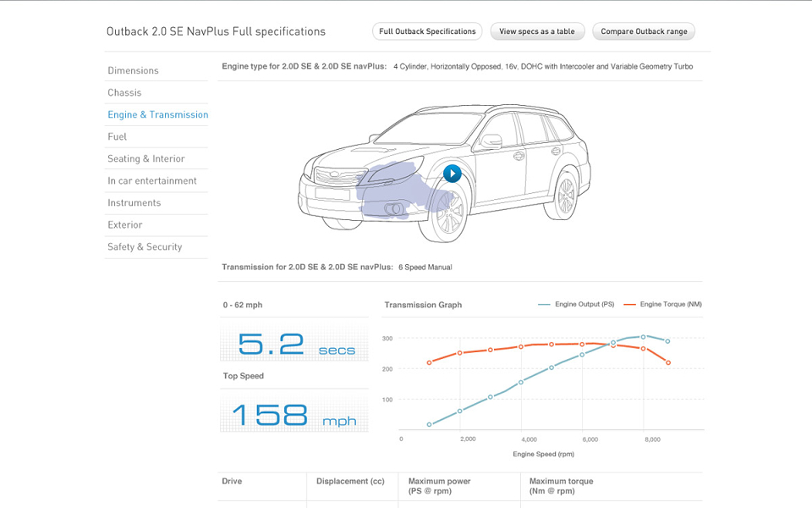Open Full Outback Specifications

(x=427, y=31)
